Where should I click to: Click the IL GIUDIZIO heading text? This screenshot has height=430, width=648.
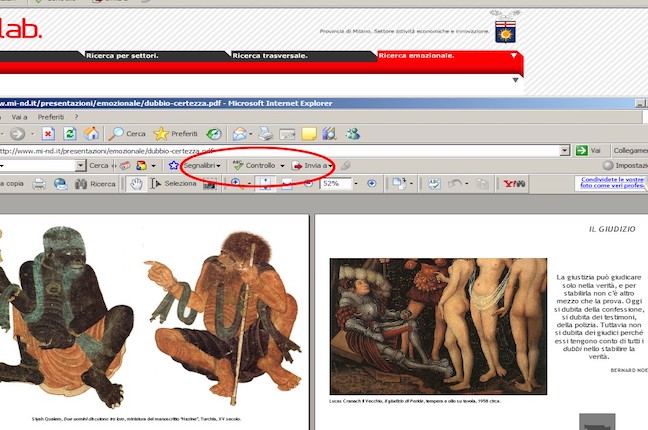click(612, 229)
